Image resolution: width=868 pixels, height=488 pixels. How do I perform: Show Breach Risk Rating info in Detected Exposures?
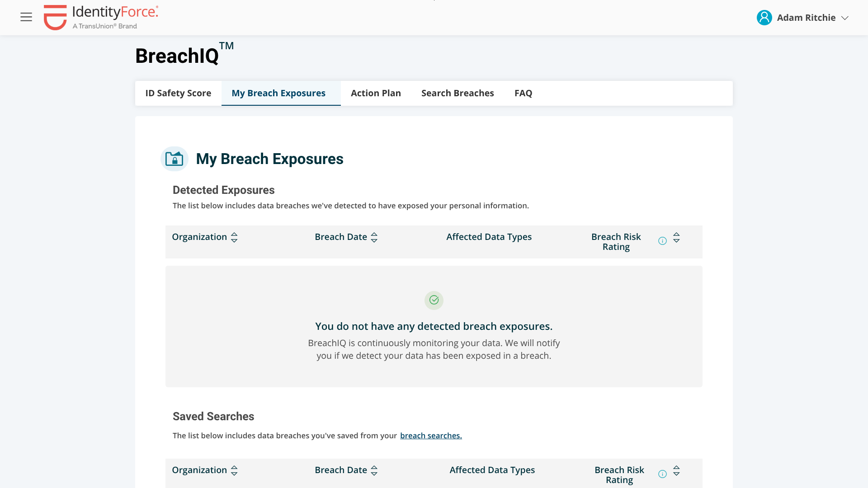(x=662, y=241)
